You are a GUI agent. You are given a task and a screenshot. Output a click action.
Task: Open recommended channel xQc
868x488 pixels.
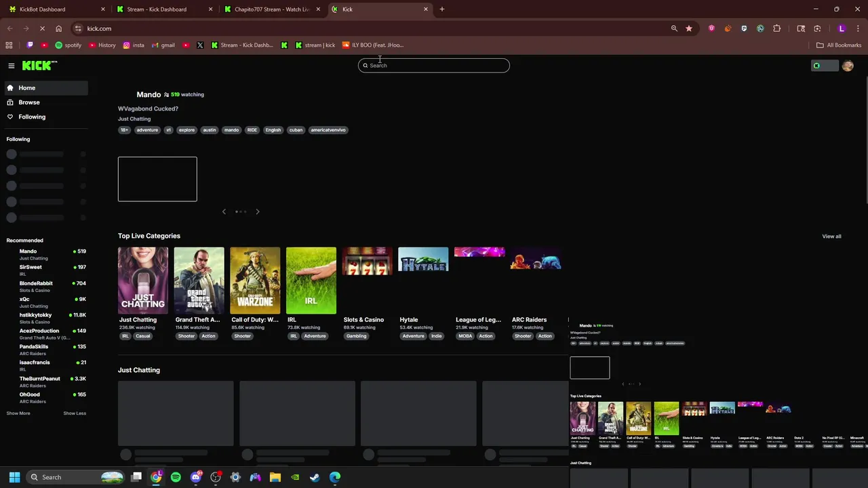click(x=46, y=302)
